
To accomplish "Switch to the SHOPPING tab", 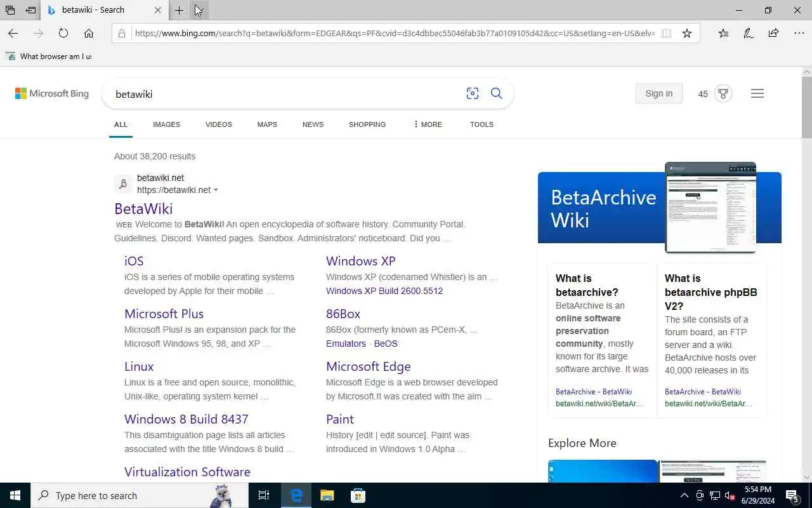I will pyautogui.click(x=367, y=124).
